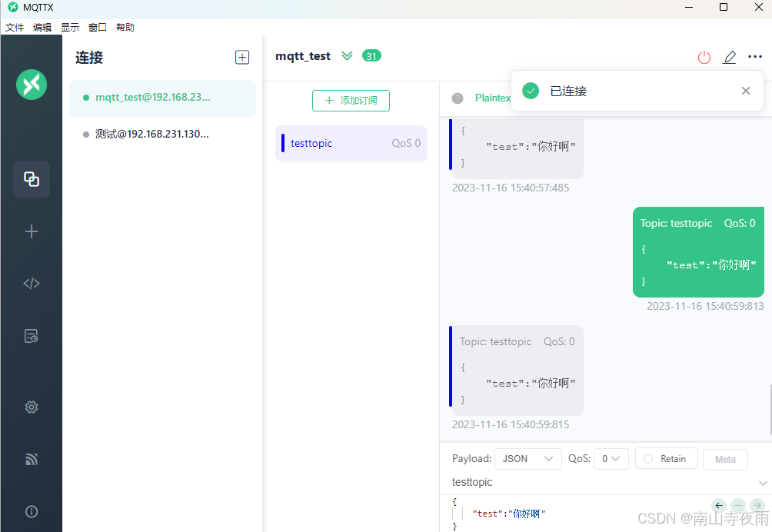Open the 编辑 menu
This screenshot has width=772, height=532.
(x=42, y=27)
